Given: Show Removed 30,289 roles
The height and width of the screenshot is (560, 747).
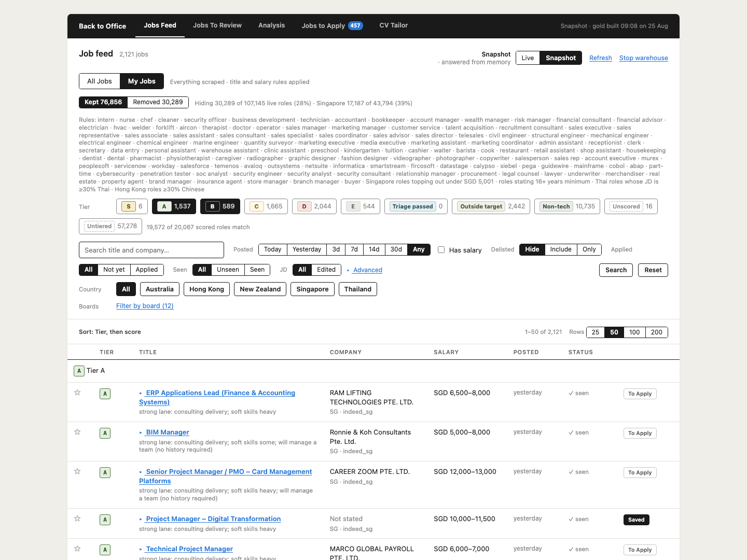Looking at the screenshot, I should coord(158,102).
